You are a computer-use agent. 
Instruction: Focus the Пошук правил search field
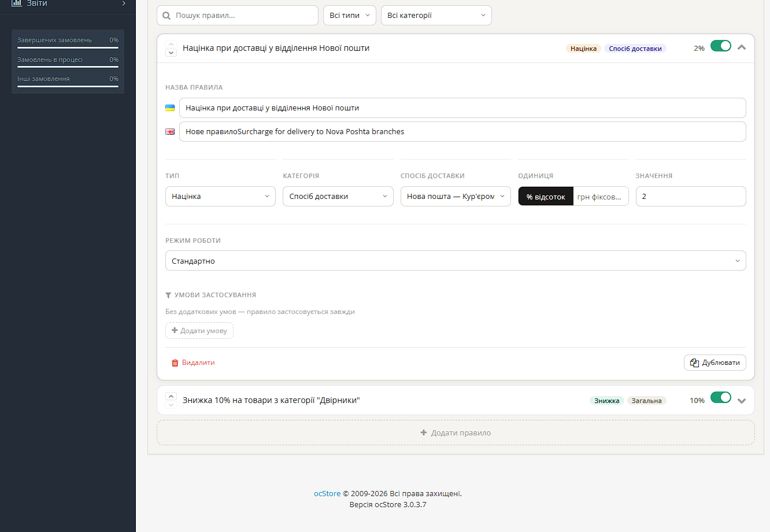tap(238, 16)
